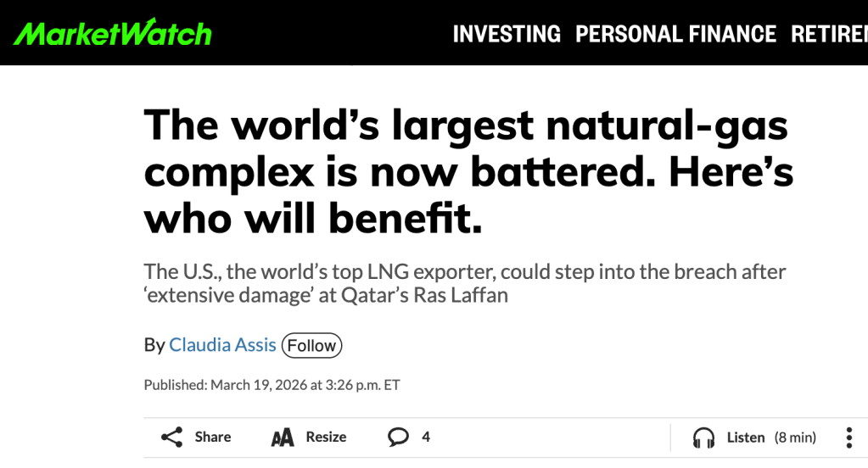Click the share icon
868x468 pixels.
coord(172,437)
